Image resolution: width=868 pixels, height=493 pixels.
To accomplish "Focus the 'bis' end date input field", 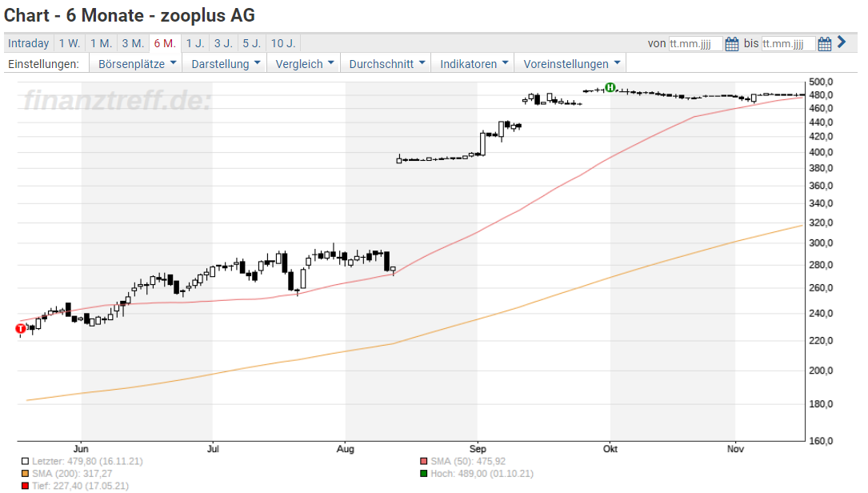I will [788, 44].
